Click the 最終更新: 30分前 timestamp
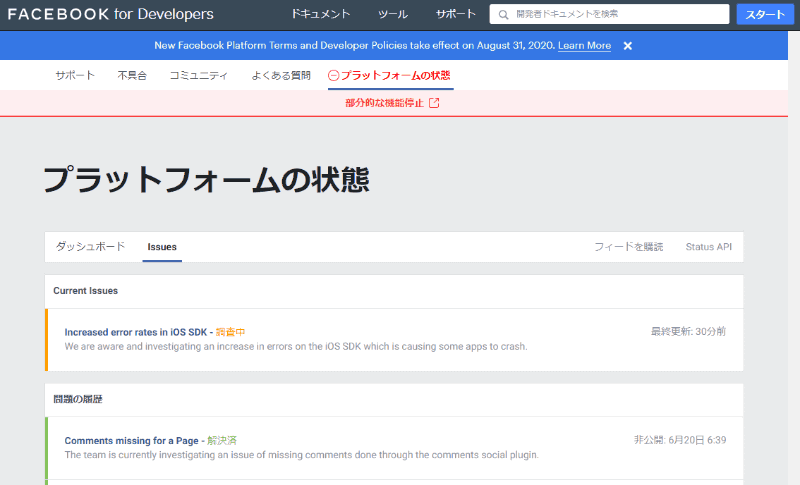Image resolution: width=800 pixels, height=485 pixels. 688,331
